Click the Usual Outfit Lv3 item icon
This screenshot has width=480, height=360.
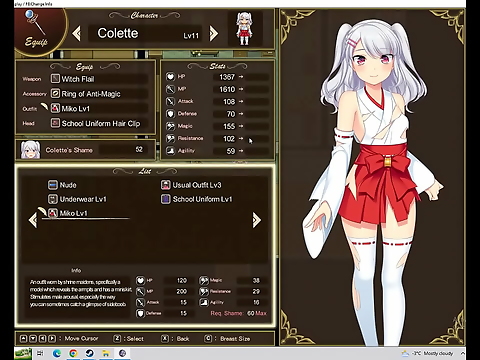click(166, 185)
